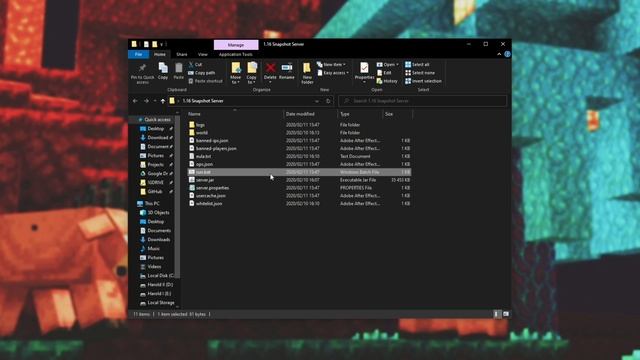
Task: Click in the Search 1.16 Snapshot Server box
Action: (422, 101)
